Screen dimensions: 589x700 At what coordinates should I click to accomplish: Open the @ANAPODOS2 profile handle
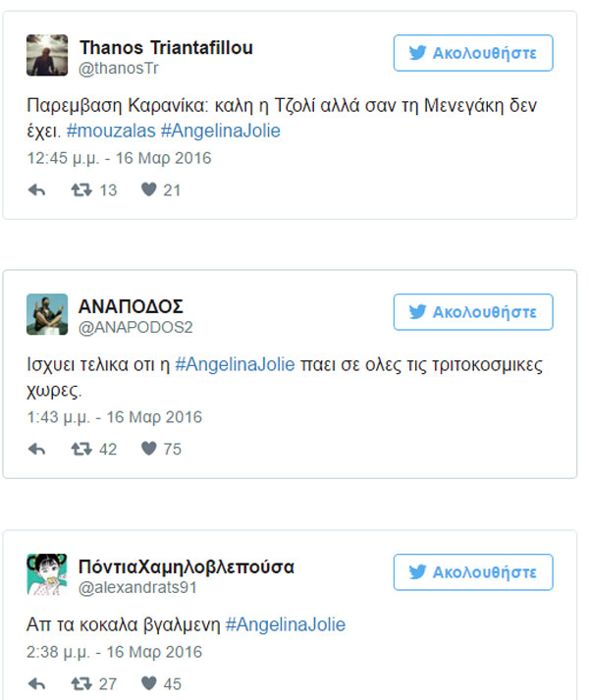(135, 327)
